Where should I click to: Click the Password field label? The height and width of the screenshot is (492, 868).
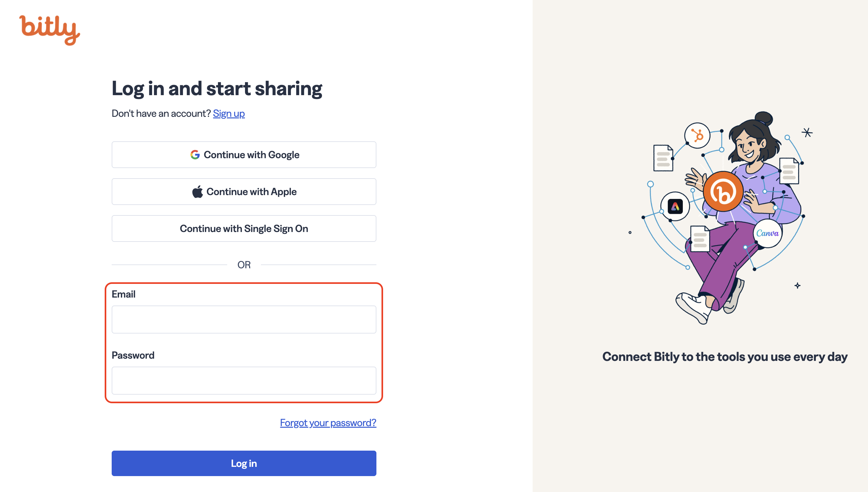(133, 355)
